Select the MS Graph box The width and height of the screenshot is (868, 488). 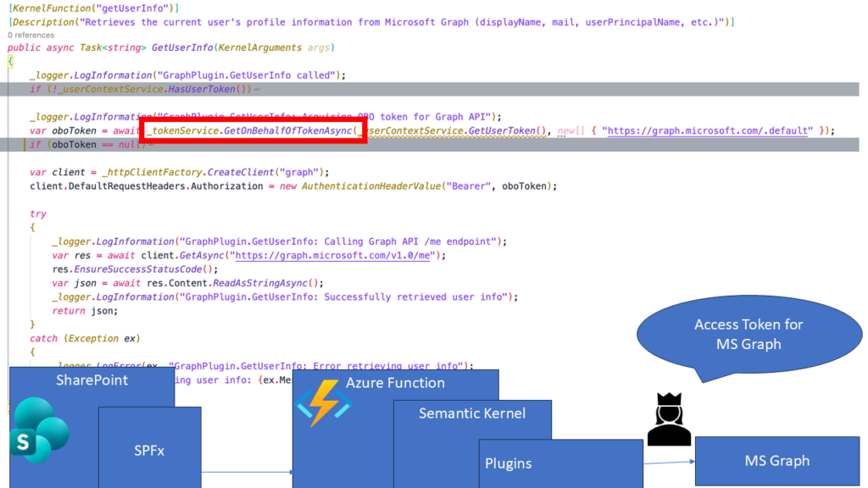click(x=777, y=461)
